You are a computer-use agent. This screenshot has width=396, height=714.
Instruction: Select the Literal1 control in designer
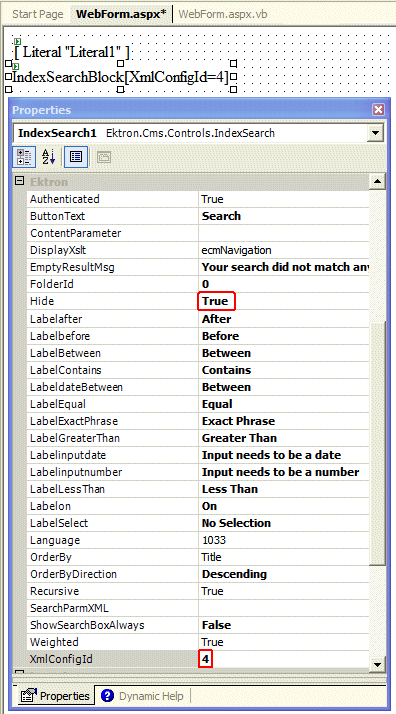(72, 52)
